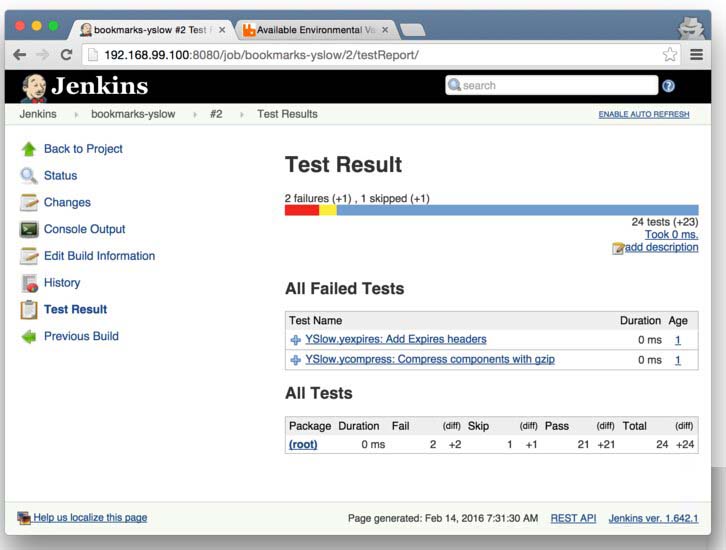726x550 pixels.
Task: Click the localize page flag icon
Action: tap(24, 518)
